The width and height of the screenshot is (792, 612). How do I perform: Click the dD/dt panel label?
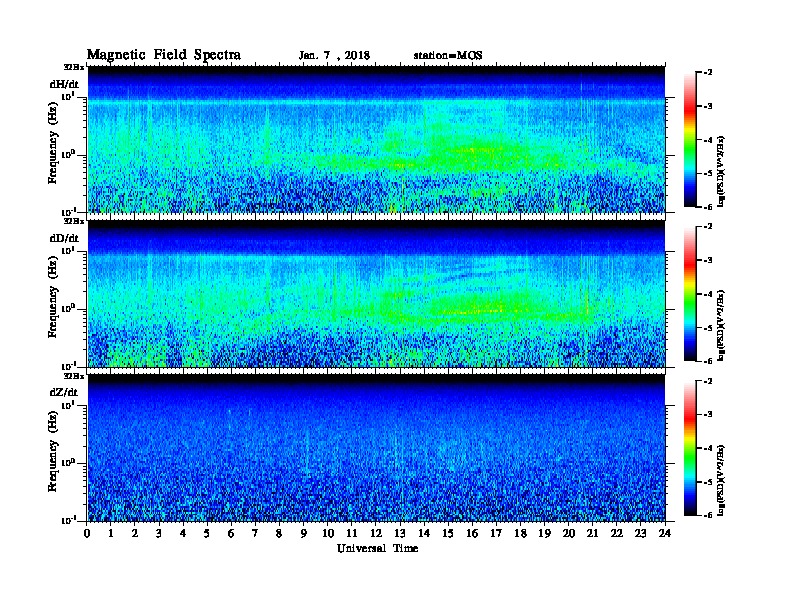pyautogui.click(x=64, y=238)
